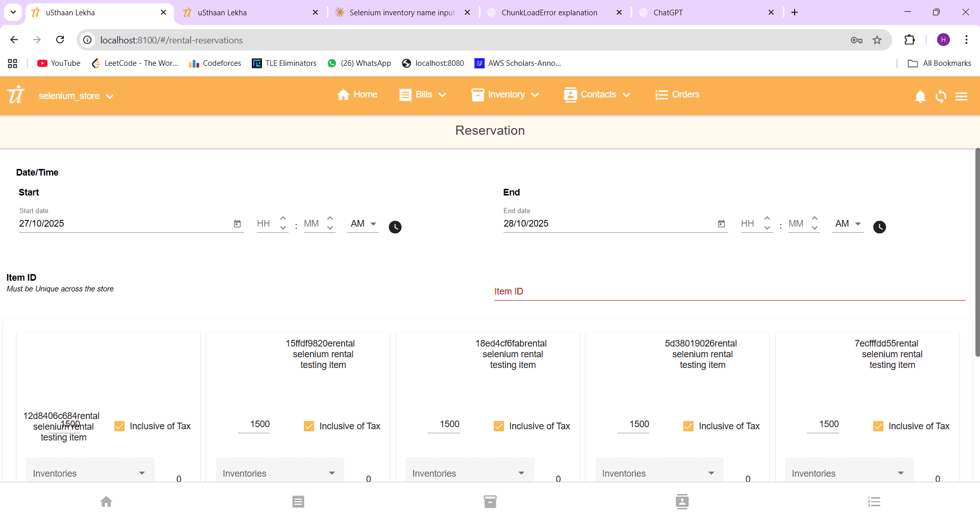Tap the contacts icon in bottom bar

[682, 502]
